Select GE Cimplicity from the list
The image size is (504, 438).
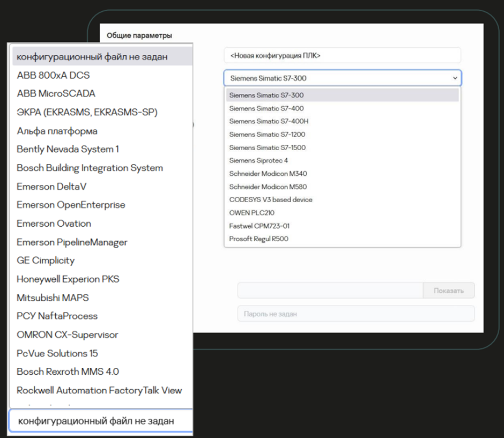pyautogui.click(x=46, y=261)
